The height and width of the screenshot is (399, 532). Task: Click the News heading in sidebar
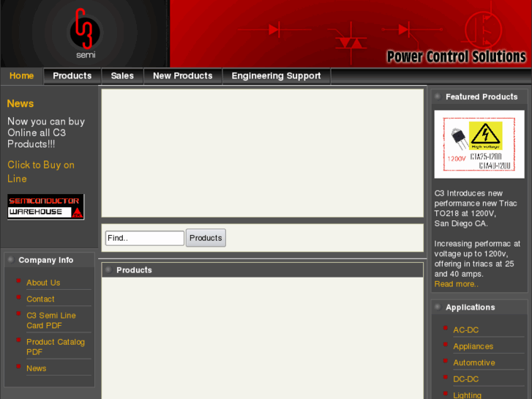coord(20,103)
